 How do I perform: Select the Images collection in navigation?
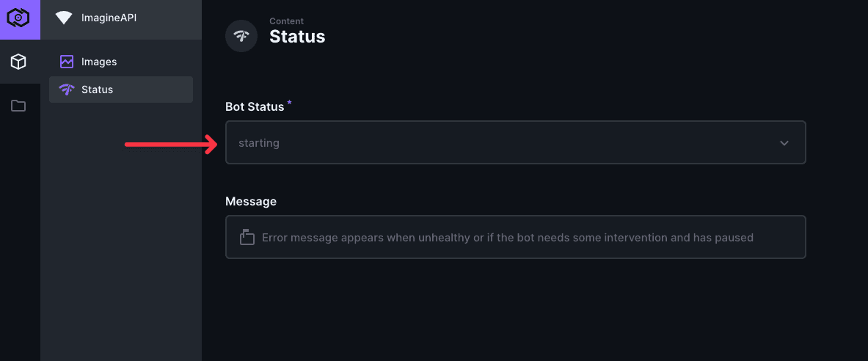[120, 62]
